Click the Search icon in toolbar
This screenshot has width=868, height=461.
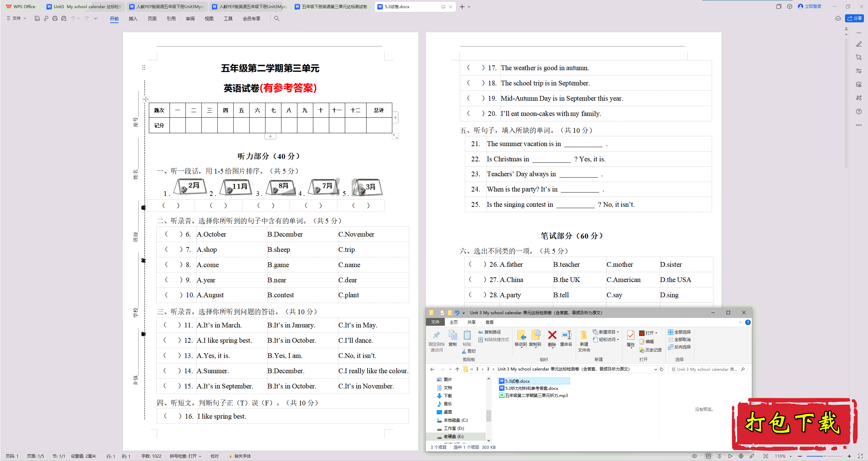coord(277,18)
